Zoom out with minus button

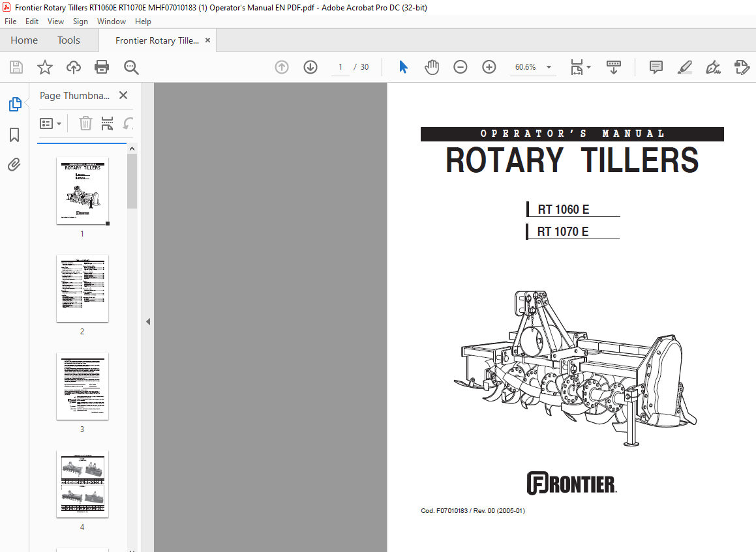461,67
